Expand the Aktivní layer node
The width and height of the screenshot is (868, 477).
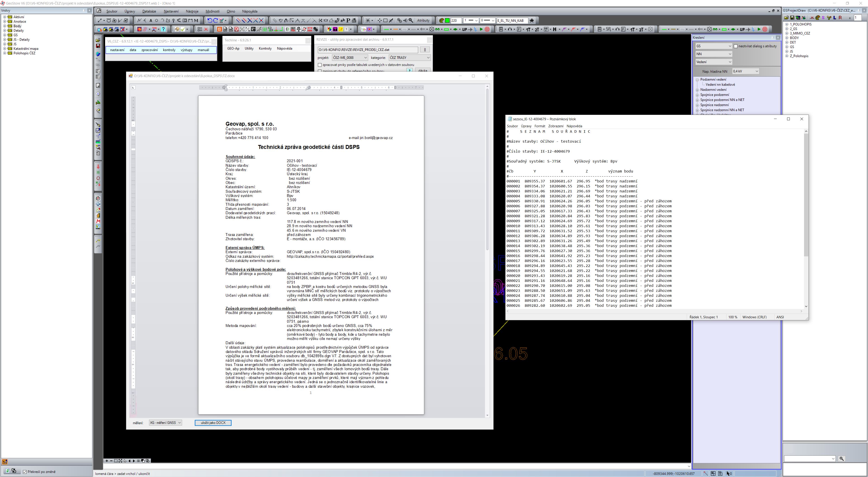coord(5,17)
